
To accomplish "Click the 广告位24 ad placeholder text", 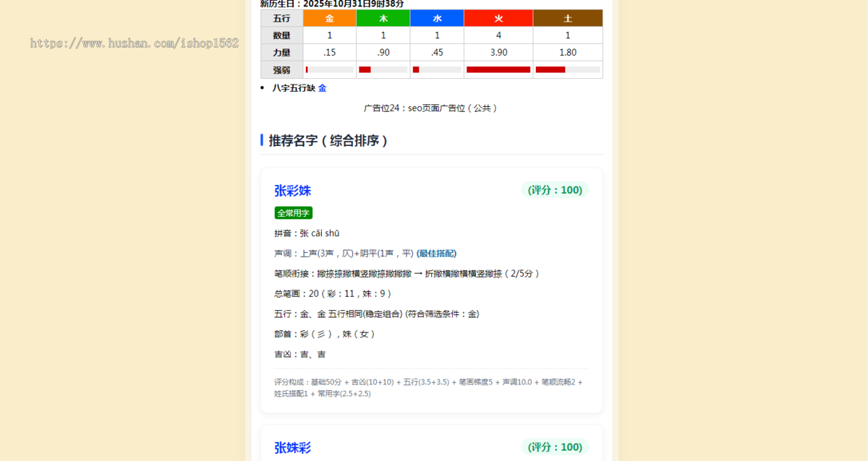I will coord(431,108).
